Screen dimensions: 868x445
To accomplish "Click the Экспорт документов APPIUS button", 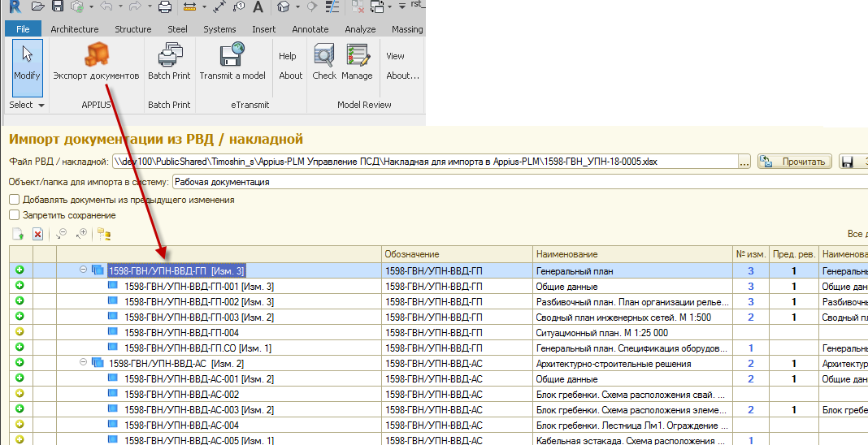I will tap(96, 63).
